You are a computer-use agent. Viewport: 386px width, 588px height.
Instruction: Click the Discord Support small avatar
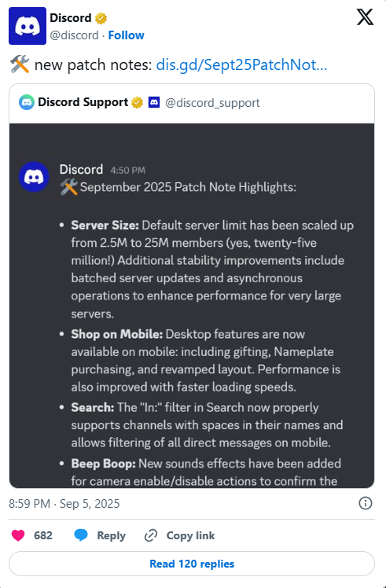point(27,102)
